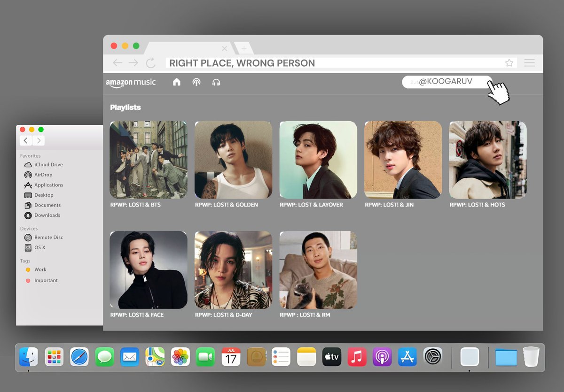564x392 pixels.
Task: Select AirDrop in Finder sidebar
Action: (x=38, y=175)
